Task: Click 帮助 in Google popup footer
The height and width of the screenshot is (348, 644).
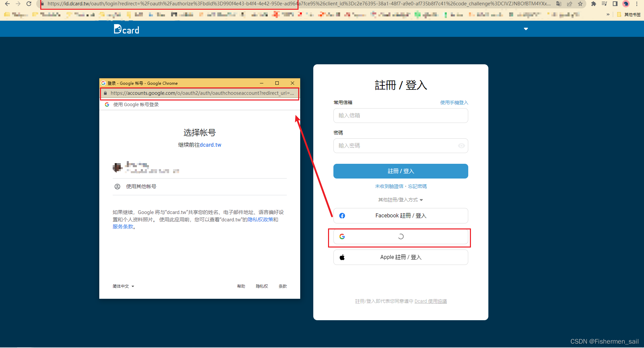Action: tap(241, 286)
